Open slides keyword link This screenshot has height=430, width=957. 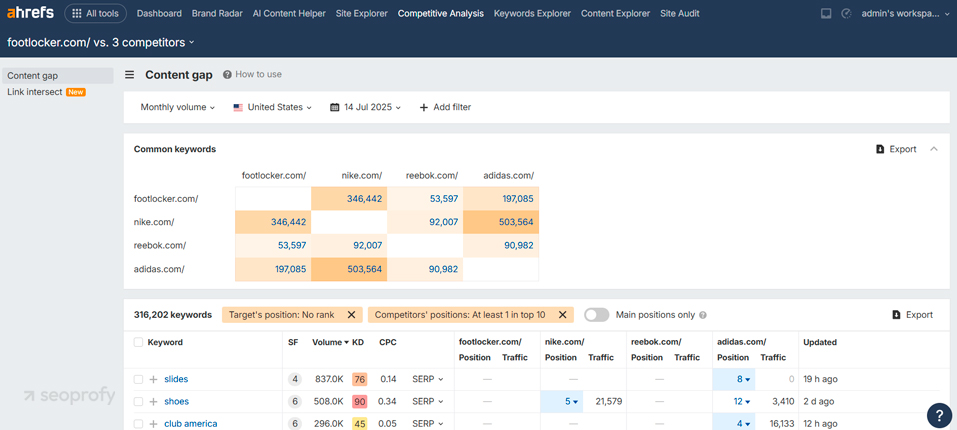(176, 379)
